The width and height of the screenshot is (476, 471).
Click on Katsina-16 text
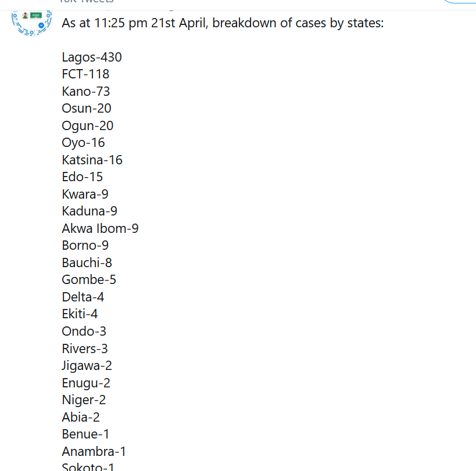[92, 160]
